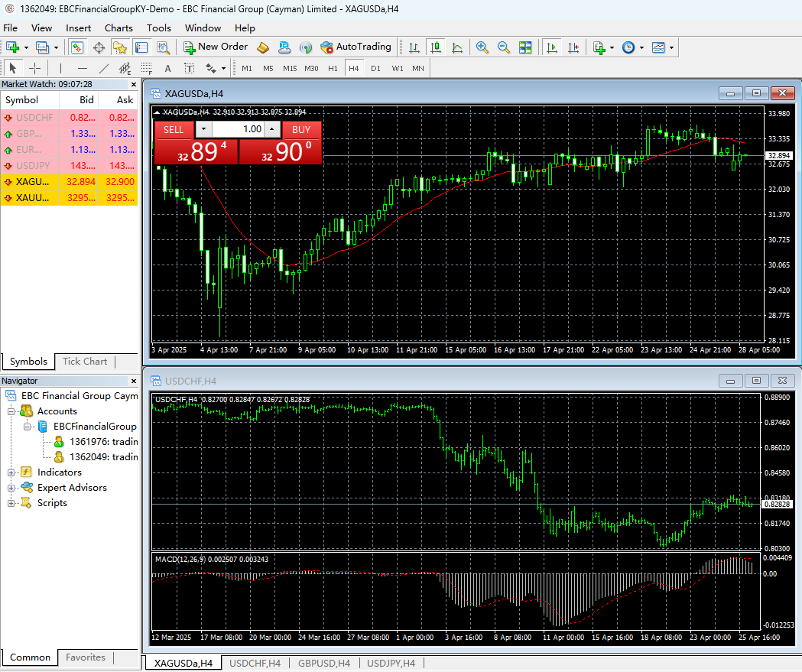Set the M15 timeframe

click(x=290, y=69)
